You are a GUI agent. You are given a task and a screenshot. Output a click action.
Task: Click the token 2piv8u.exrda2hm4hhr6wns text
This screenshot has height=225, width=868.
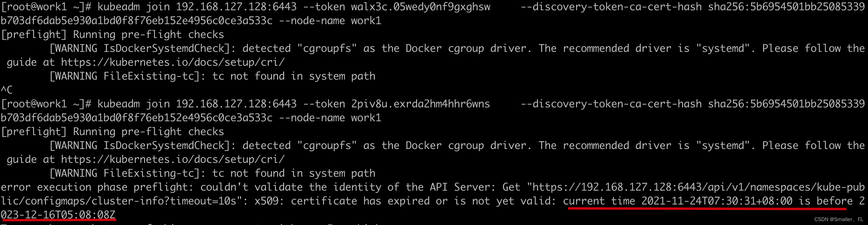pos(420,103)
